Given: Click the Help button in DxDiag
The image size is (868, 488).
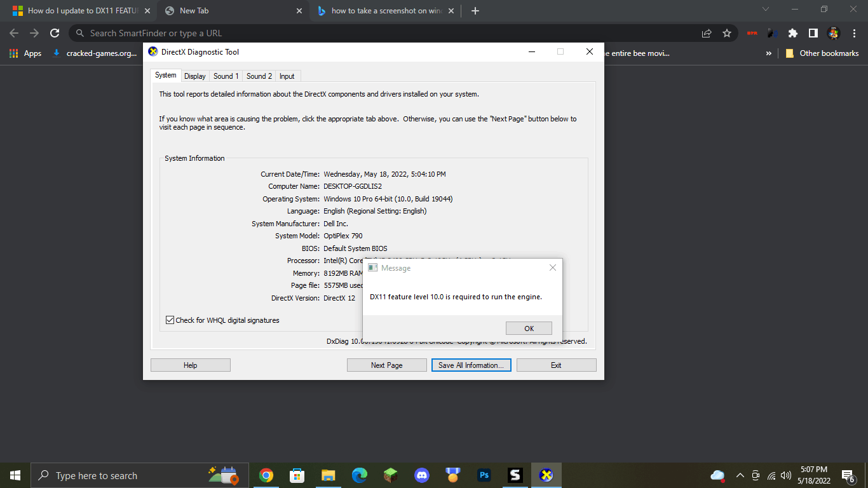Looking at the screenshot, I should pyautogui.click(x=191, y=365).
